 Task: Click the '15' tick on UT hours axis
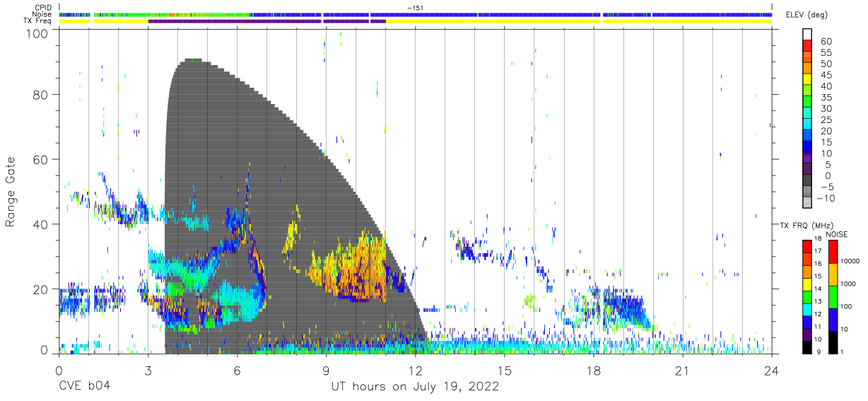pos(504,371)
